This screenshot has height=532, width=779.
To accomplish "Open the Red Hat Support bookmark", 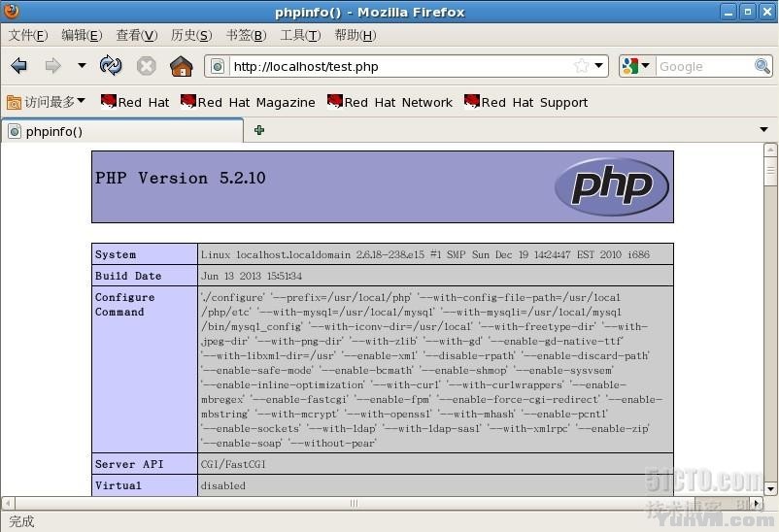I will 525,102.
